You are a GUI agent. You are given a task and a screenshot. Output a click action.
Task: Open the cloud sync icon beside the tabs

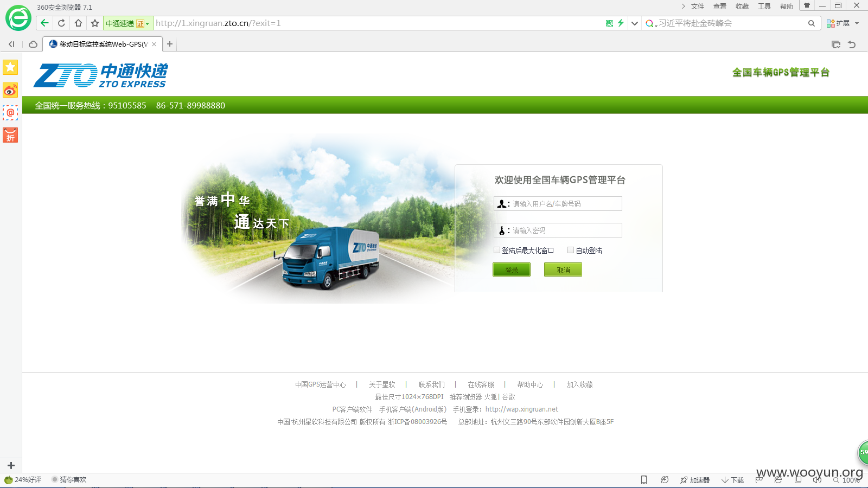pyautogui.click(x=33, y=44)
